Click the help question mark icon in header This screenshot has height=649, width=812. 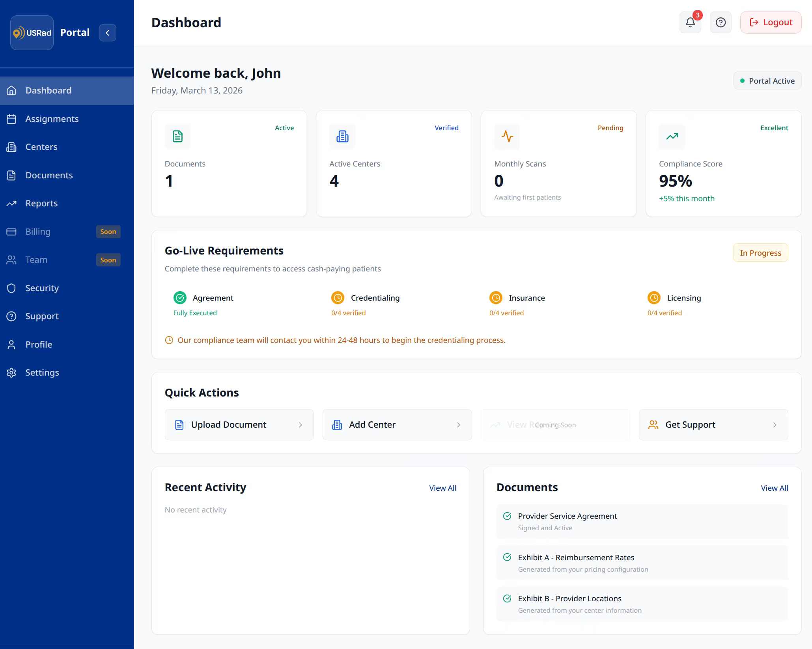point(721,22)
